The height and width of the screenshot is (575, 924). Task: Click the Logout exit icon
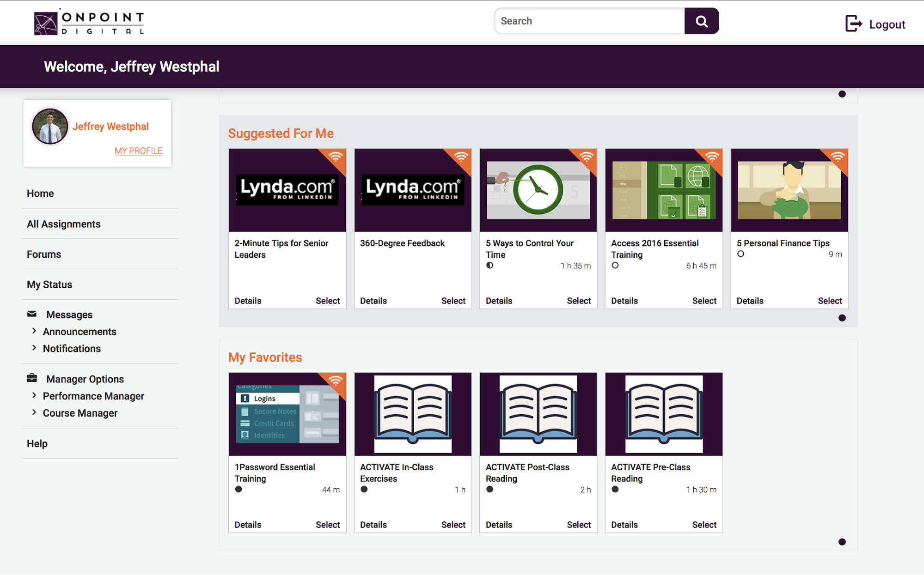tap(853, 24)
